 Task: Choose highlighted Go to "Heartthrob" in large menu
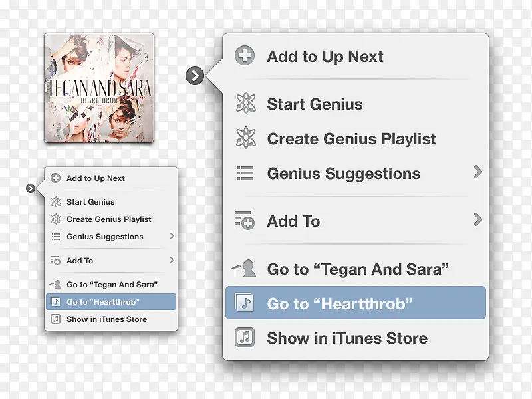pos(356,303)
